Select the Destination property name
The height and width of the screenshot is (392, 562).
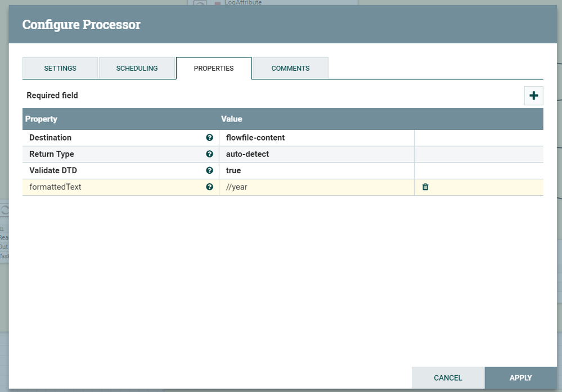50,138
